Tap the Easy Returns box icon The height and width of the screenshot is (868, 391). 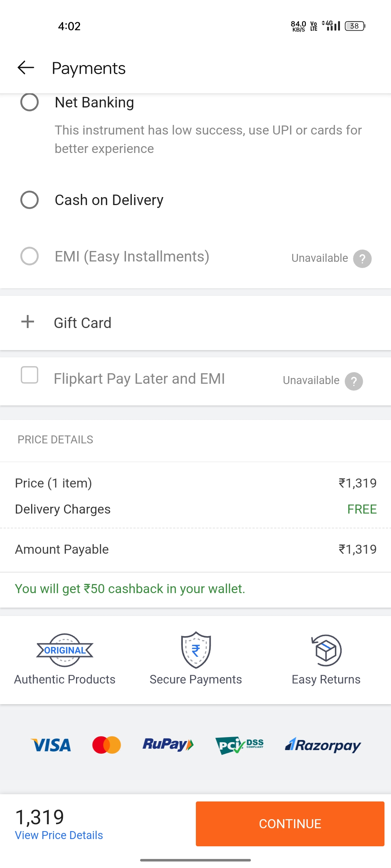pyautogui.click(x=326, y=650)
